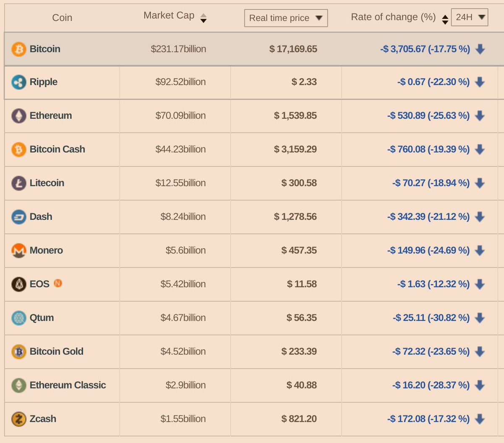Open the Ethereum coin name link
The width and height of the screenshot is (504, 443).
click(51, 115)
